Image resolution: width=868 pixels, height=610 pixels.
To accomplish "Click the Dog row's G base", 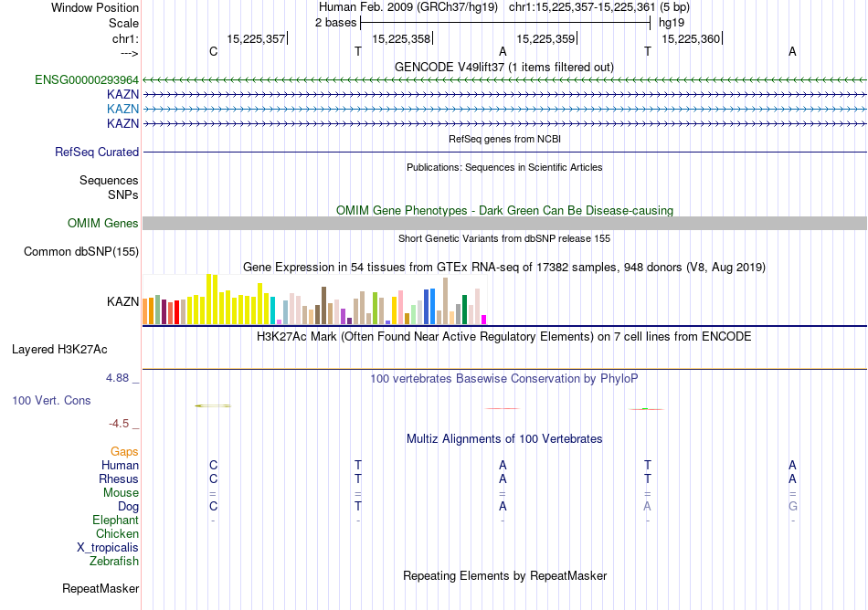I will point(793,507).
